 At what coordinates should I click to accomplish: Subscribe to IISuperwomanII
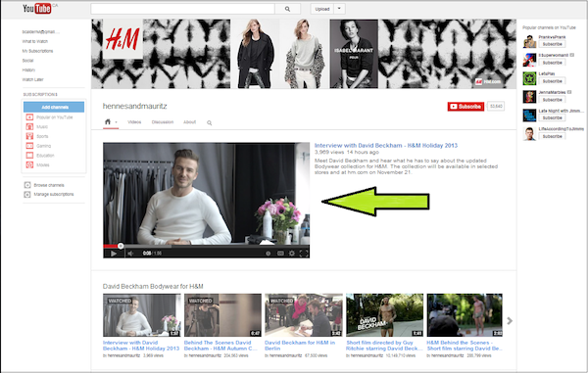[552, 63]
